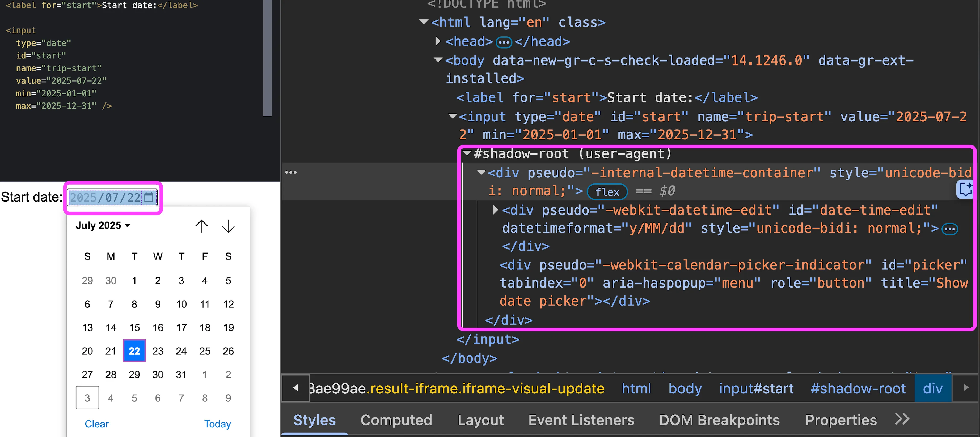Image resolution: width=980 pixels, height=437 pixels.
Task: Open the Event Listeners tab
Action: (581, 420)
